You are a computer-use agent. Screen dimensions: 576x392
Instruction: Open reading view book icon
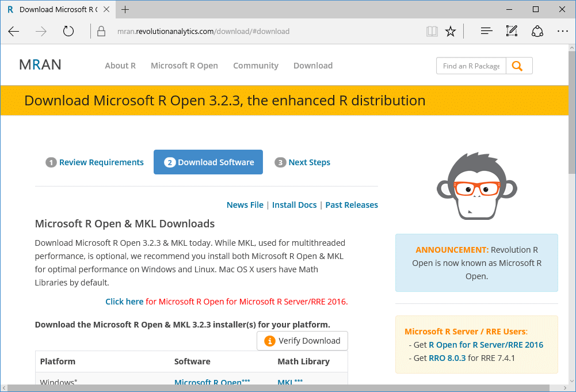[x=432, y=32]
